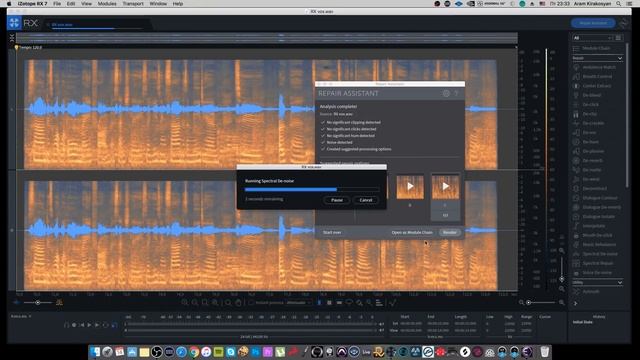Open the Dialogue Contour module
The height and width of the screenshot is (360, 640).
click(x=600, y=198)
